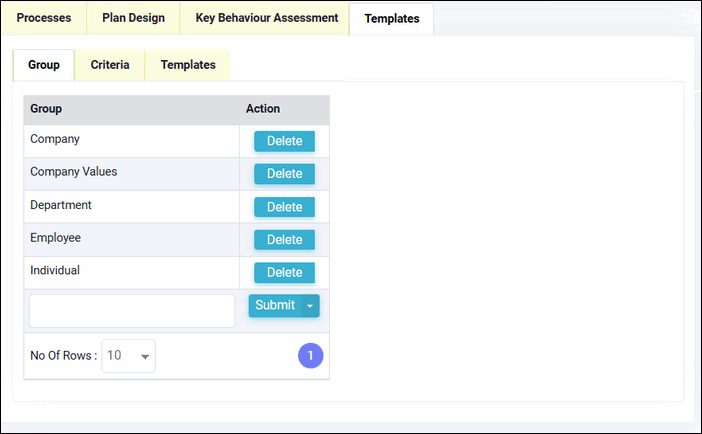Go to page 1 in pagination

pyautogui.click(x=311, y=355)
